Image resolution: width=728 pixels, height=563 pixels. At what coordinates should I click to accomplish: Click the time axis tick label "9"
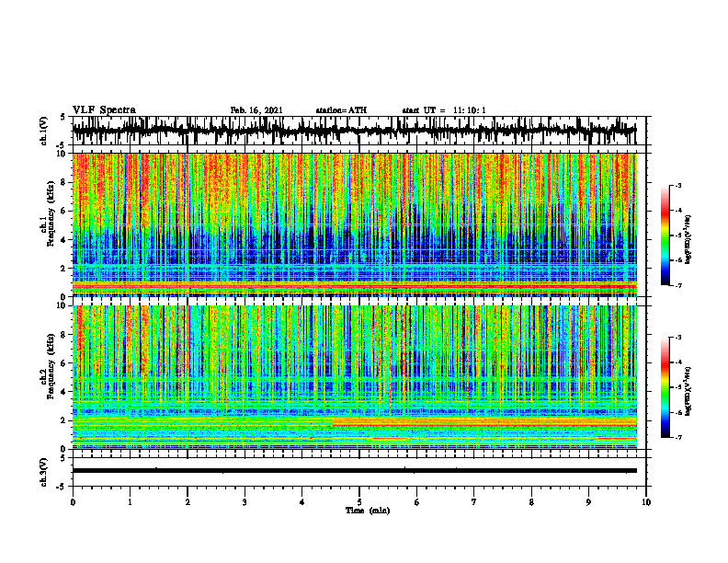point(588,502)
